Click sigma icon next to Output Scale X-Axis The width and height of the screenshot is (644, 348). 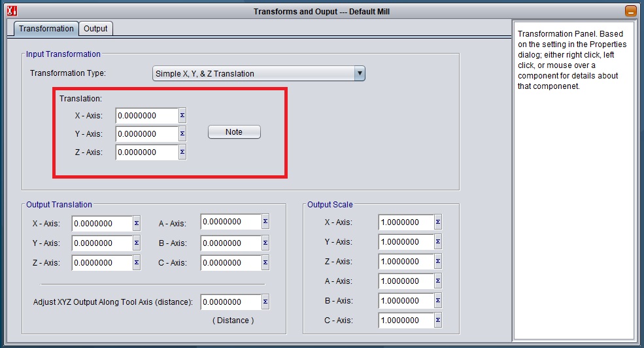[x=438, y=222]
